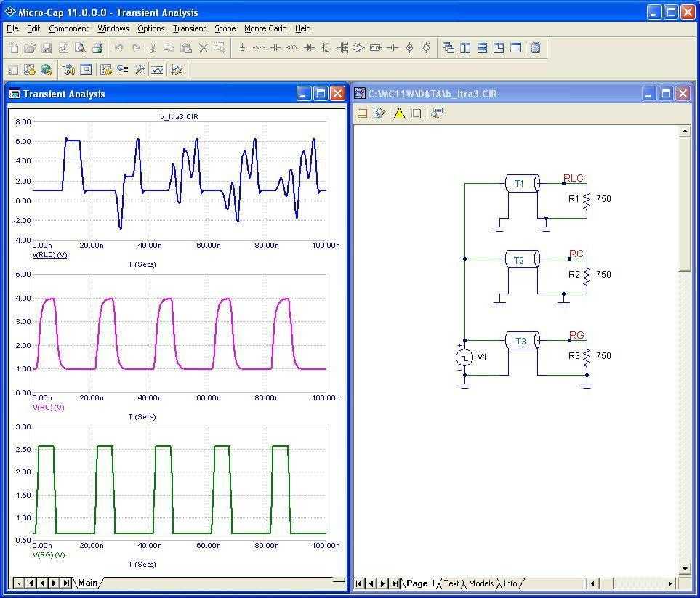This screenshot has width=700, height=598.
Task: Pick the diode component icon
Action: click(x=309, y=48)
